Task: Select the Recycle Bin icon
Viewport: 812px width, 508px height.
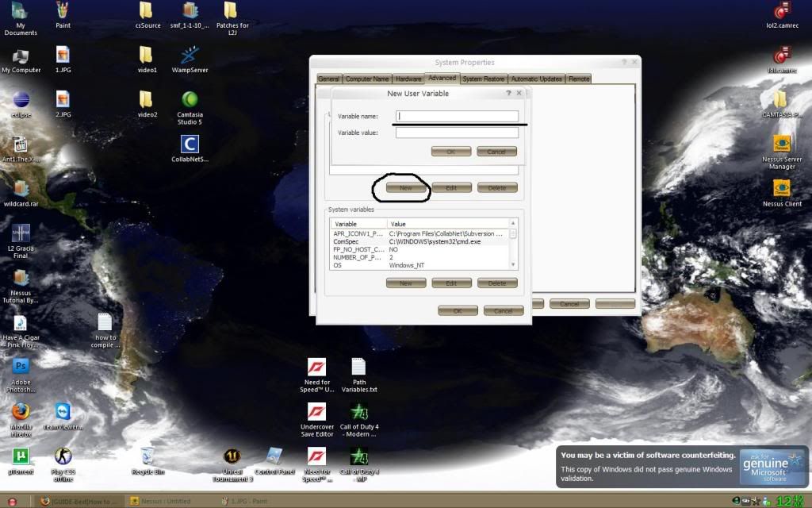Action: (x=147, y=456)
